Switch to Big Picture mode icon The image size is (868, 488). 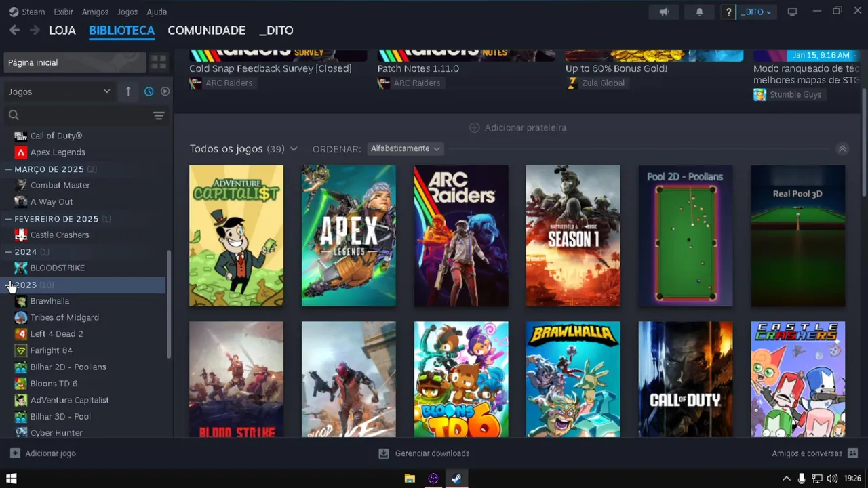(x=792, y=12)
